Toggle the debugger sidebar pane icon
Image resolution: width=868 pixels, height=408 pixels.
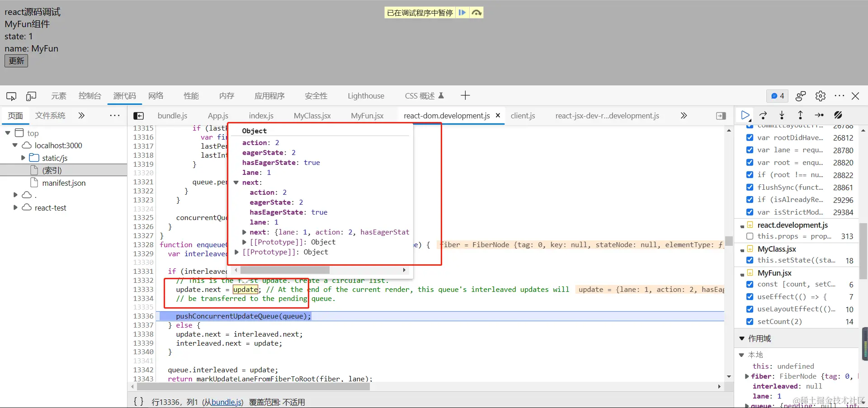pos(721,116)
